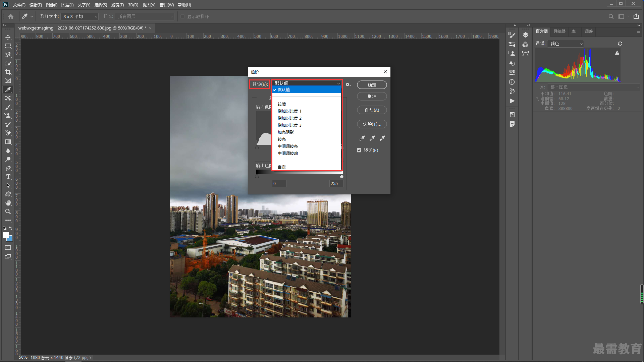This screenshot has height=362, width=644.
Task: Click the output level 255 field
Action: tap(336, 183)
